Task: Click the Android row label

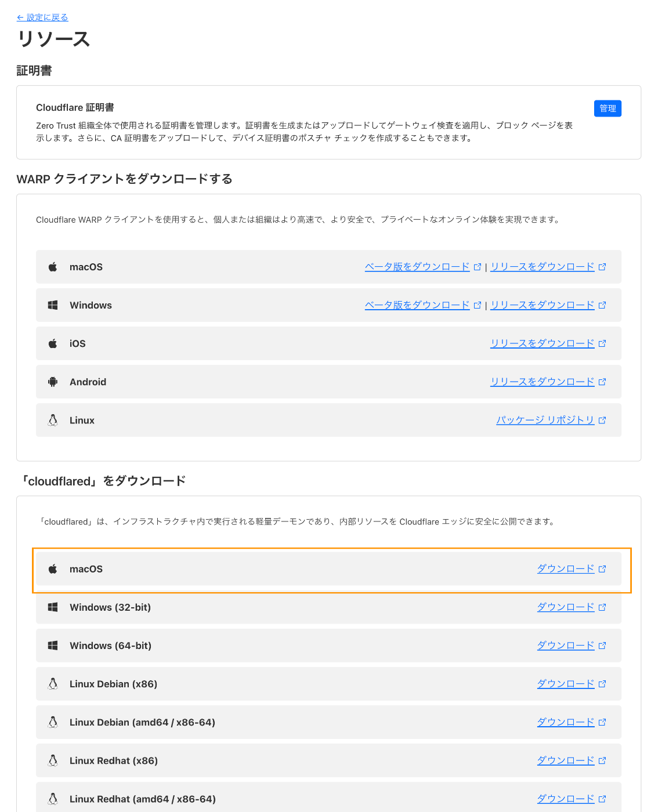Action: pos(88,382)
